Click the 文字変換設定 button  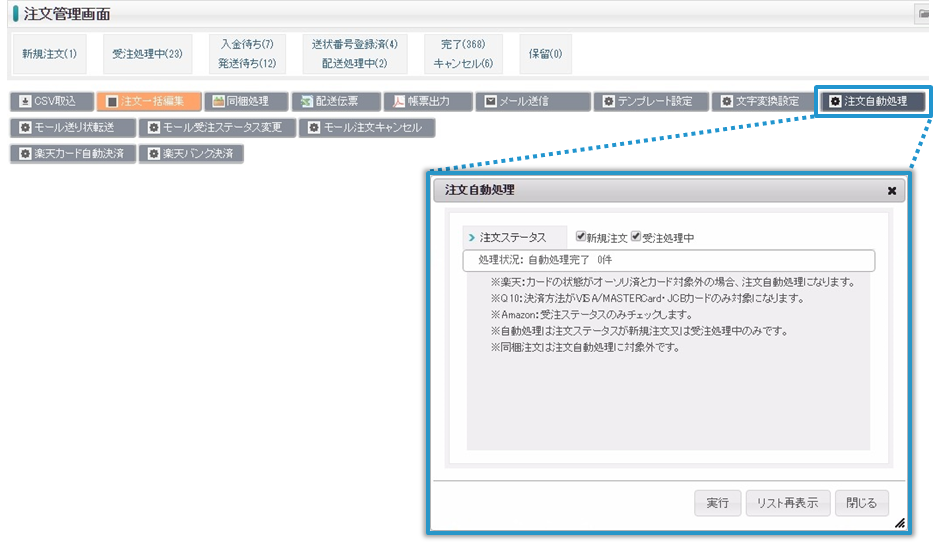(762, 102)
